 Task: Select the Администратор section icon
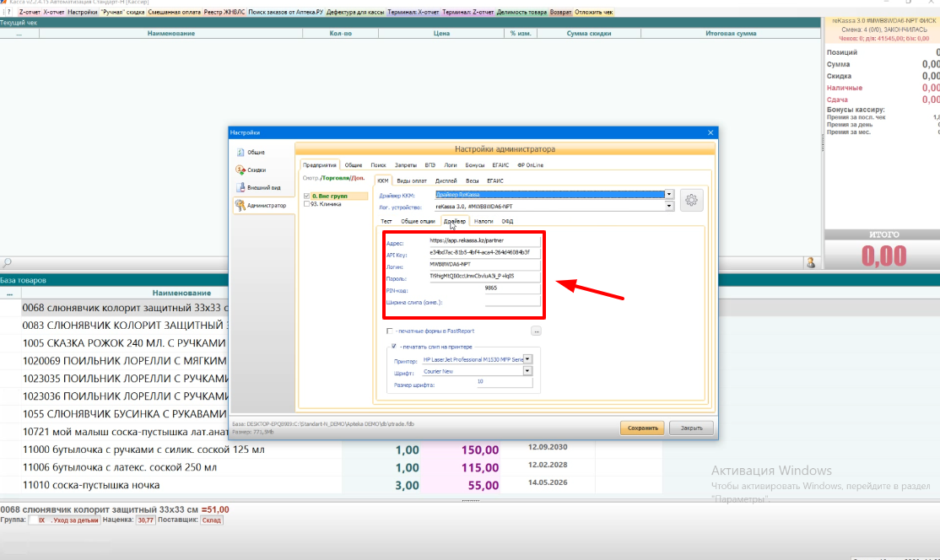click(240, 205)
